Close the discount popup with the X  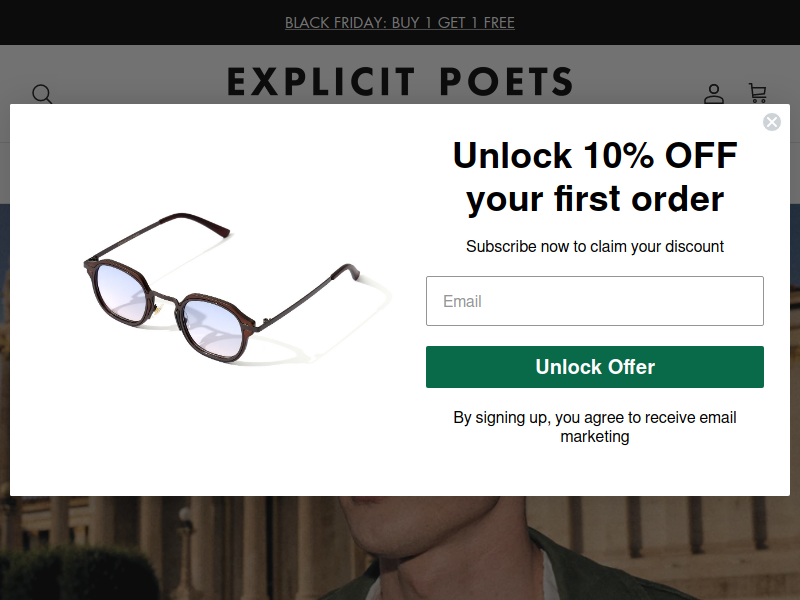click(x=771, y=122)
